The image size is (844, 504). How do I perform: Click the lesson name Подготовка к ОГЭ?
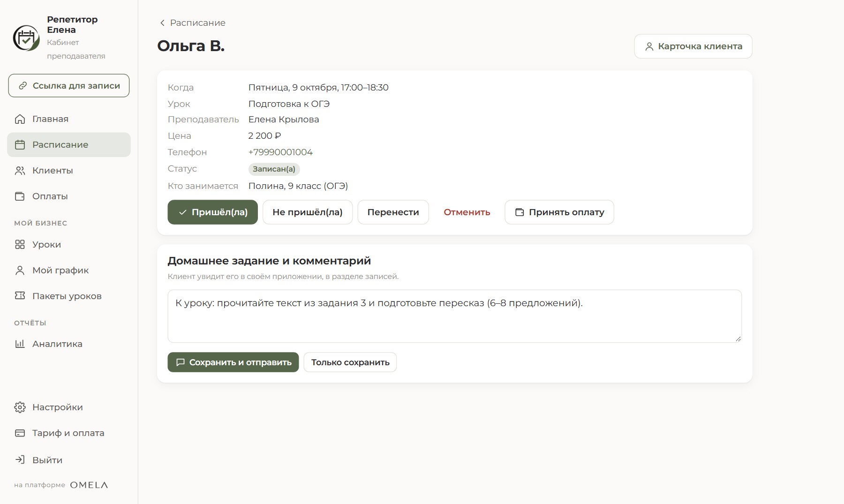click(289, 104)
